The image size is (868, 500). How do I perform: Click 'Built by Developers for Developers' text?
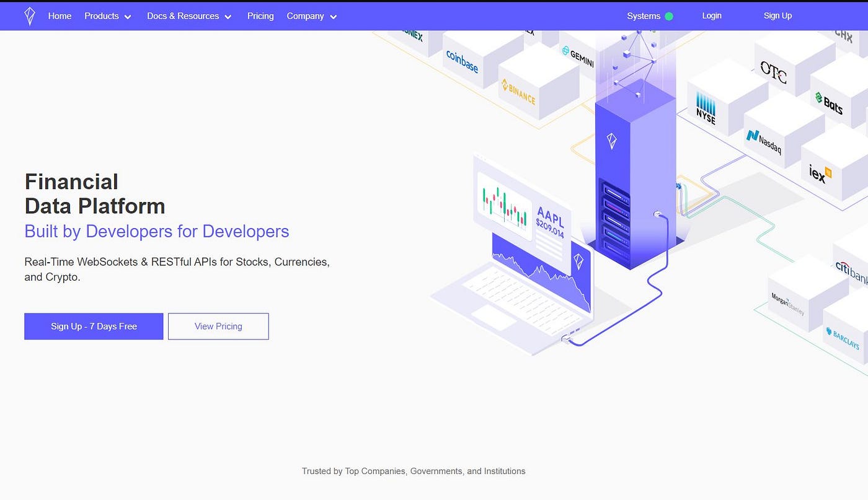point(157,231)
